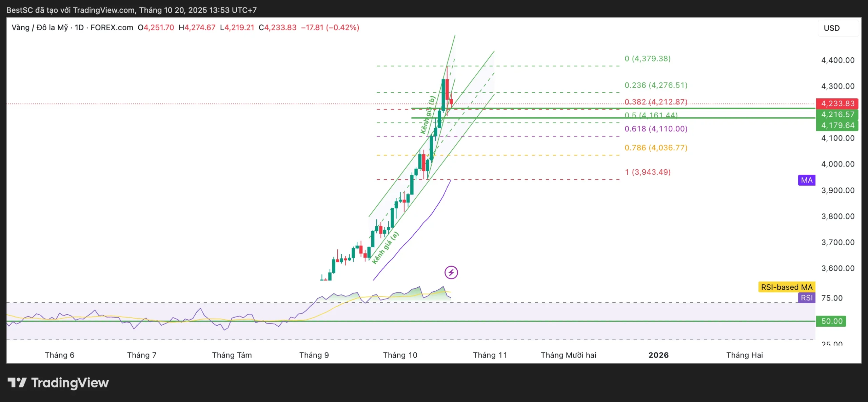Select the Tháng 10 time axis label

[x=400, y=355]
